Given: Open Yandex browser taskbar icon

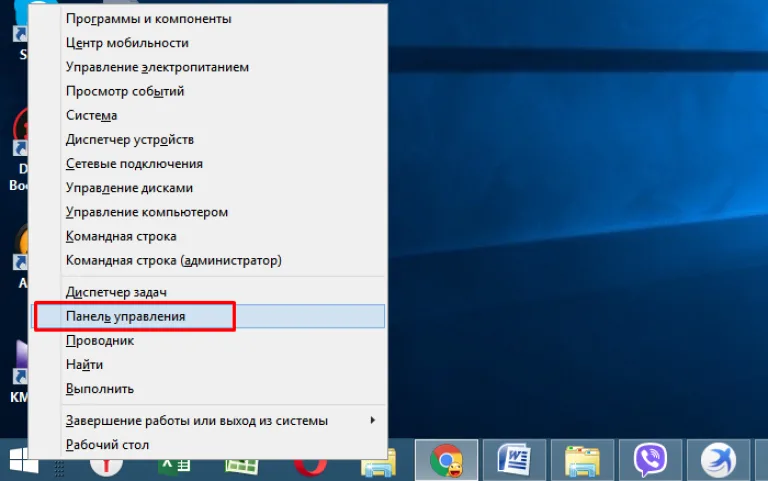Looking at the screenshot, I should pyautogui.click(x=106, y=467).
